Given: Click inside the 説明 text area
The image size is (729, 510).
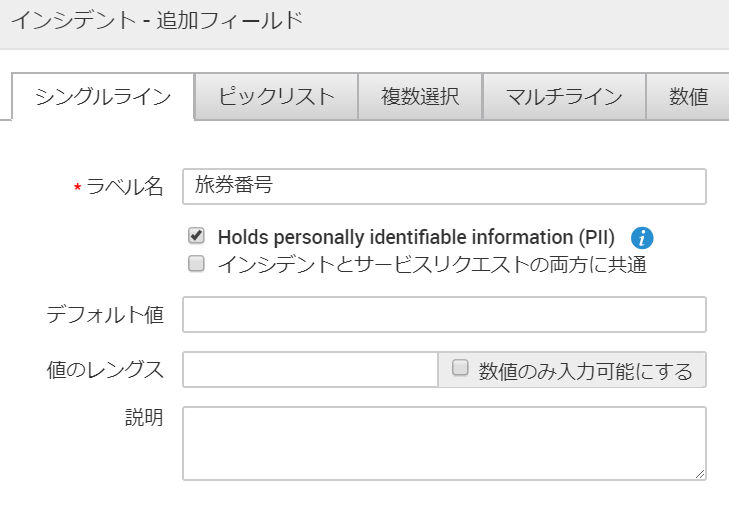Looking at the screenshot, I should point(444,442).
